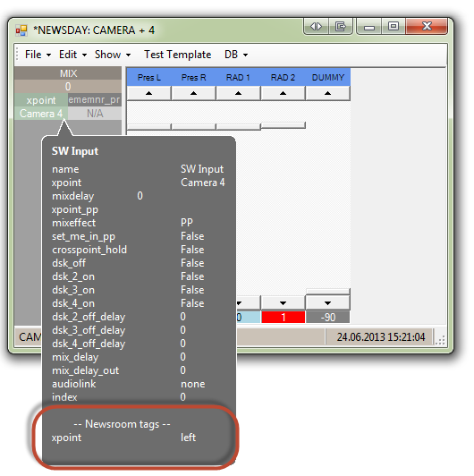The image size is (474, 476).
Task: Click the application icon in title bar
Action: click(x=21, y=30)
